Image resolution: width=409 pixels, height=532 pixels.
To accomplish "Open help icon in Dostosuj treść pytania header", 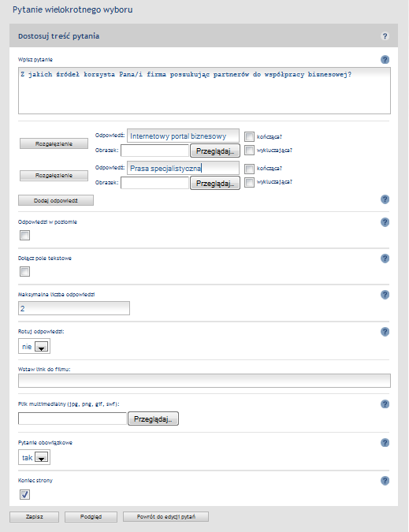I will click(385, 36).
